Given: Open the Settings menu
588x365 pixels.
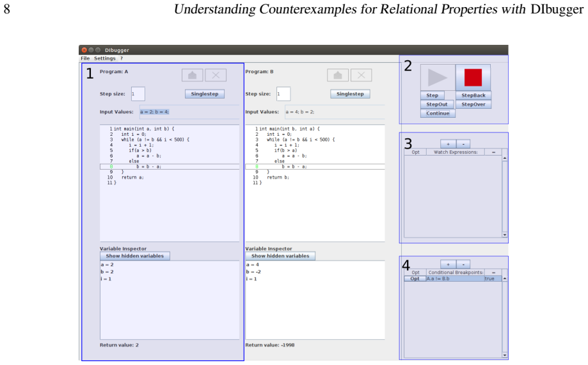Looking at the screenshot, I should click(105, 58).
